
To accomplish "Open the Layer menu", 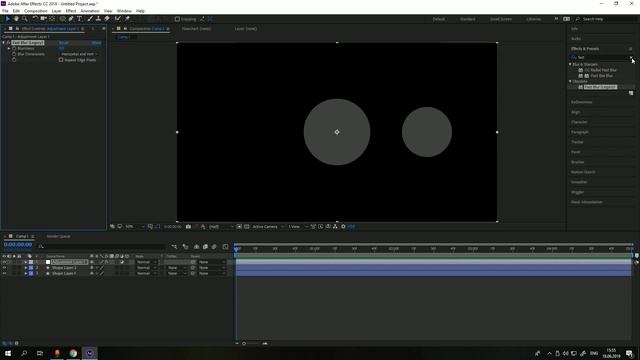I will click(57, 11).
